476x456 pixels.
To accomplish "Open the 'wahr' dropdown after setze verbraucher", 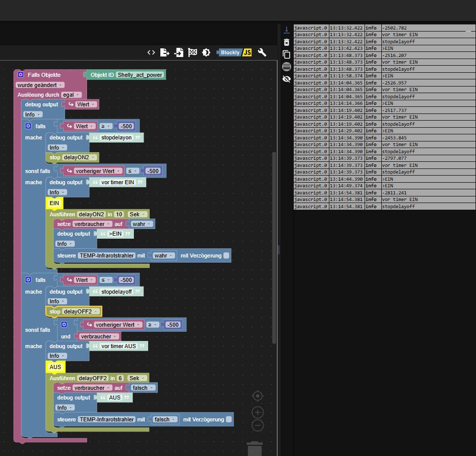I will pyautogui.click(x=142, y=224).
